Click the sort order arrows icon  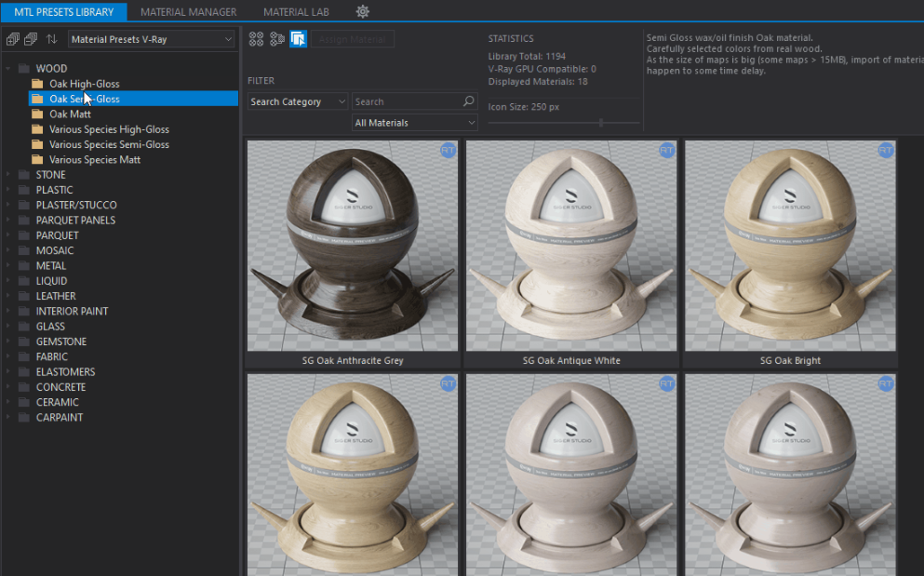tap(52, 39)
